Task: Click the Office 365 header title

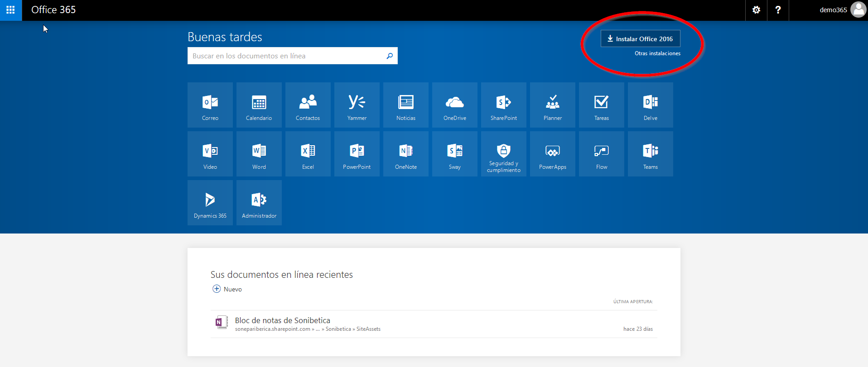Action: click(x=53, y=10)
